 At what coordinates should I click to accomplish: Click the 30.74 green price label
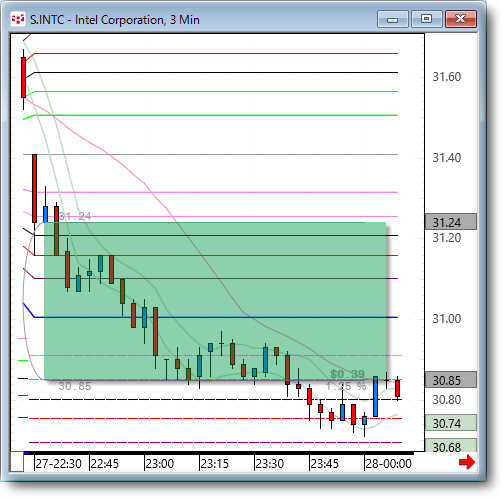[451, 423]
